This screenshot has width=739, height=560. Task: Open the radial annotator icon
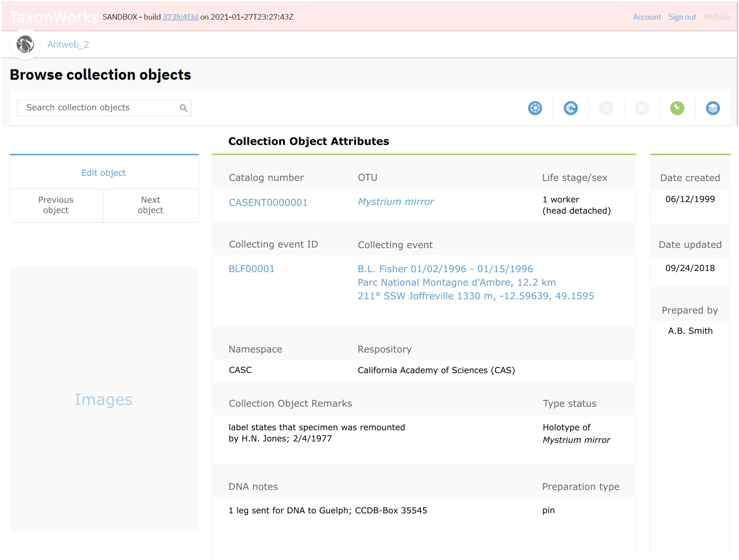pyautogui.click(x=570, y=108)
